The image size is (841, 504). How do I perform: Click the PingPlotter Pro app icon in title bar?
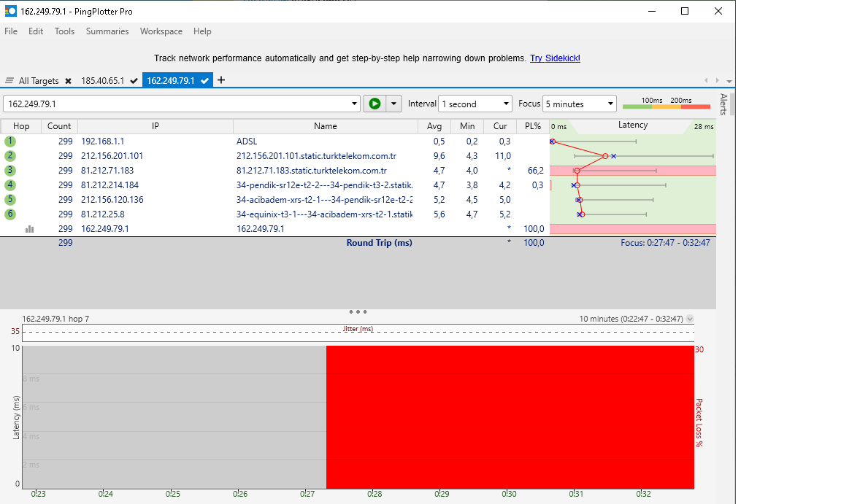pyautogui.click(x=10, y=11)
